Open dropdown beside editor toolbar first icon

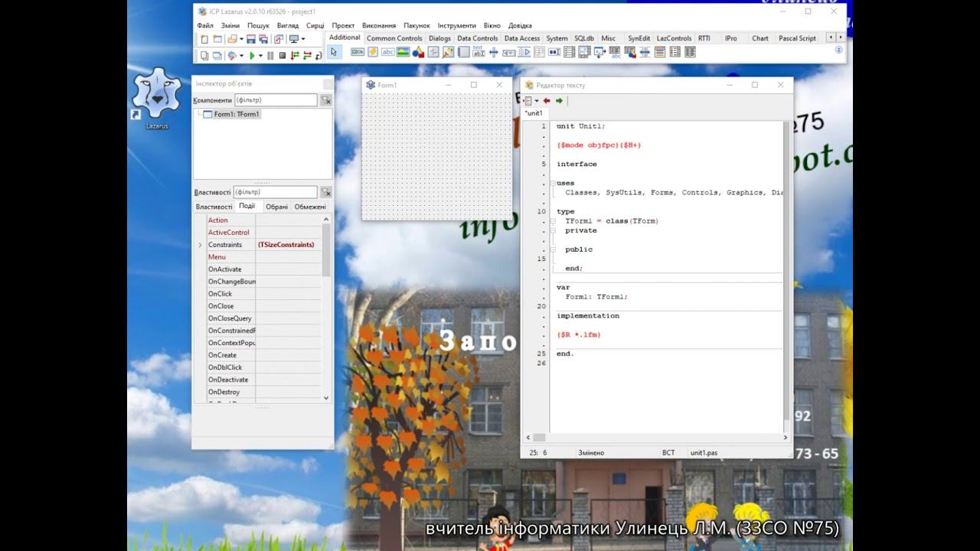pyautogui.click(x=537, y=100)
